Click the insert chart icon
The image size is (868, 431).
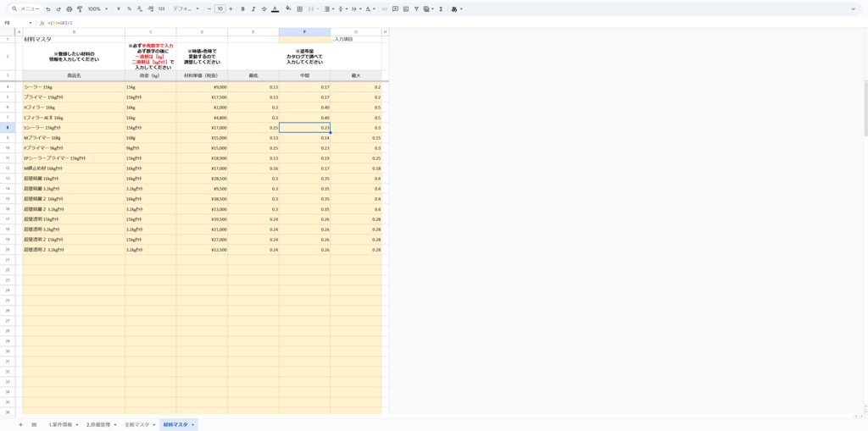point(406,8)
